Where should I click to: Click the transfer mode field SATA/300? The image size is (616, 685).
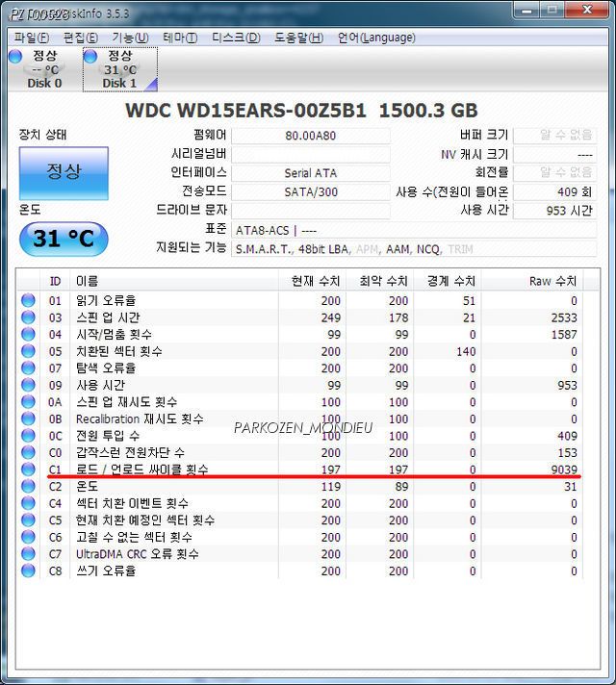click(x=310, y=192)
